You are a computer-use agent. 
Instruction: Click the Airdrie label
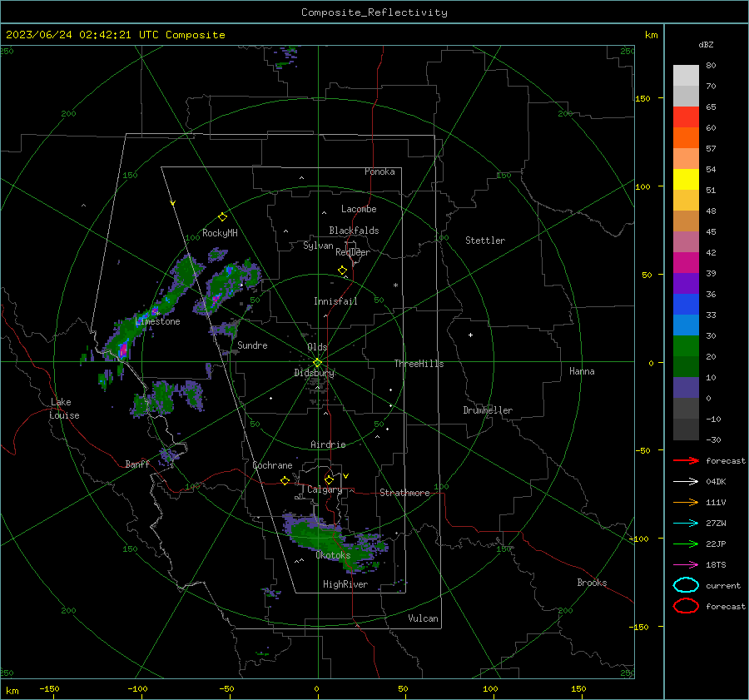click(328, 444)
